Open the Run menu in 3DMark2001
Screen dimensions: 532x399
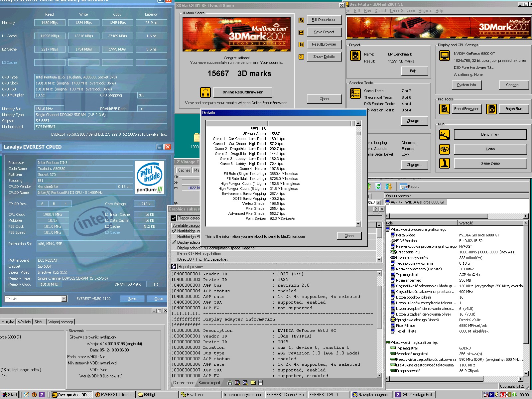coord(367,11)
